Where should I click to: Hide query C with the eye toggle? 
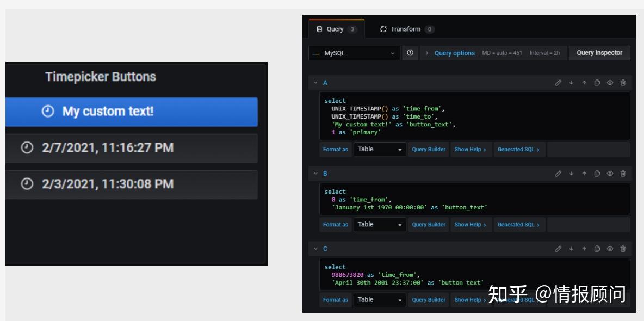610,249
